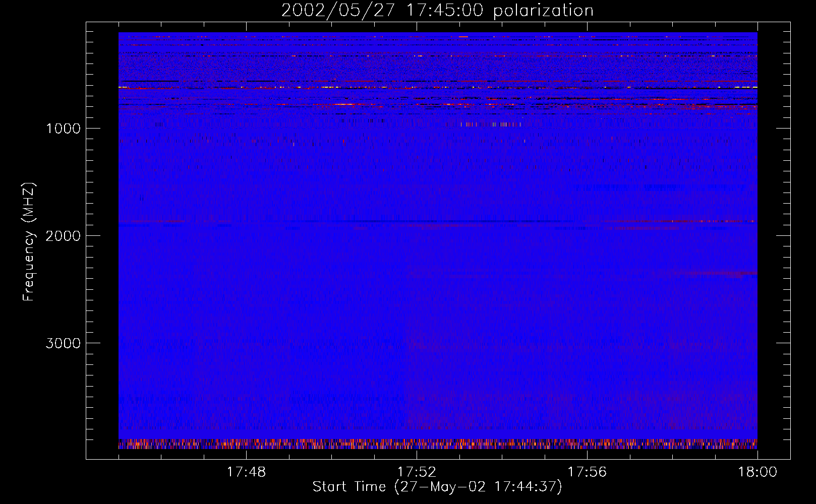Screen dimensions: 816x504
Task: Click the 17:56 time tick label
Action: (587, 472)
